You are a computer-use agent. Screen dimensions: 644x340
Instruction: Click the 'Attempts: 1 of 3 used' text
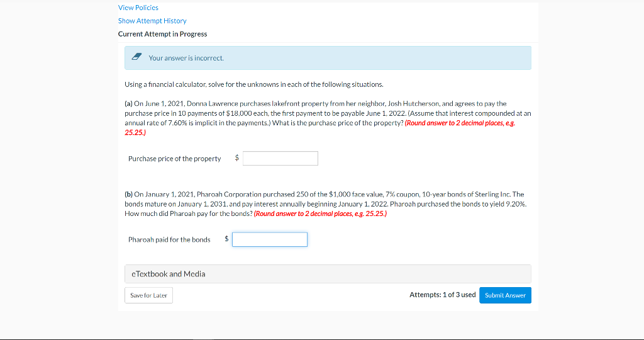tap(442, 295)
